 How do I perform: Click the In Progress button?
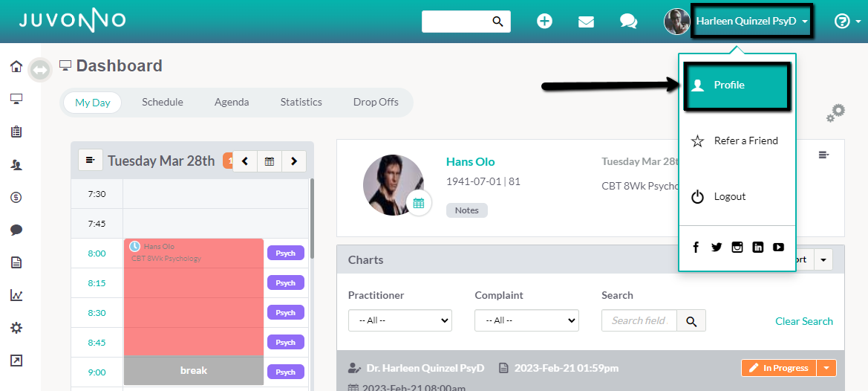pos(777,368)
